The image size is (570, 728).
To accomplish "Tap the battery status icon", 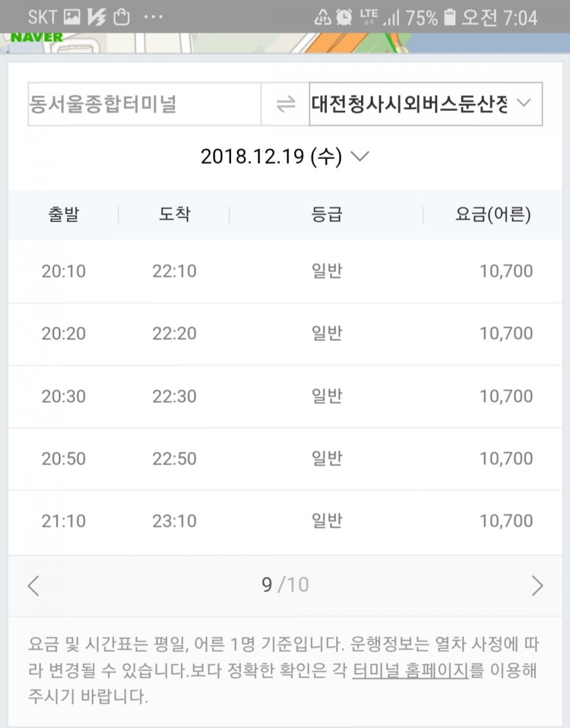I will (449, 18).
